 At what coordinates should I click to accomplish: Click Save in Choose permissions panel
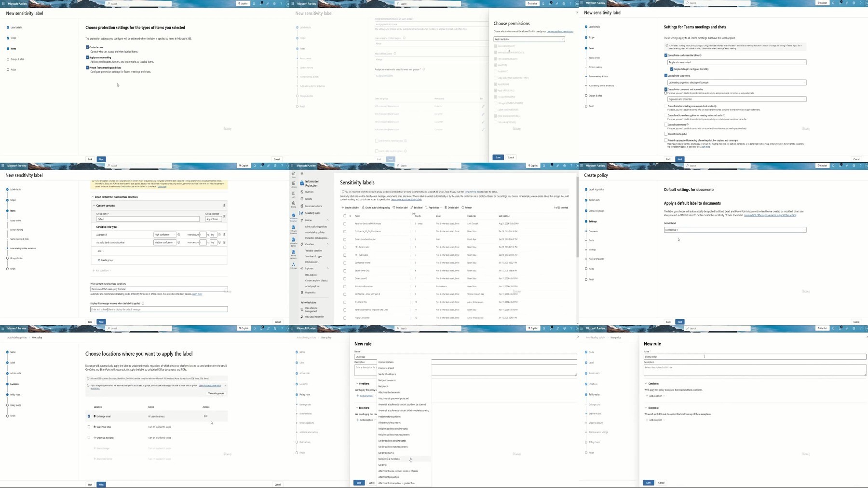[x=498, y=157]
